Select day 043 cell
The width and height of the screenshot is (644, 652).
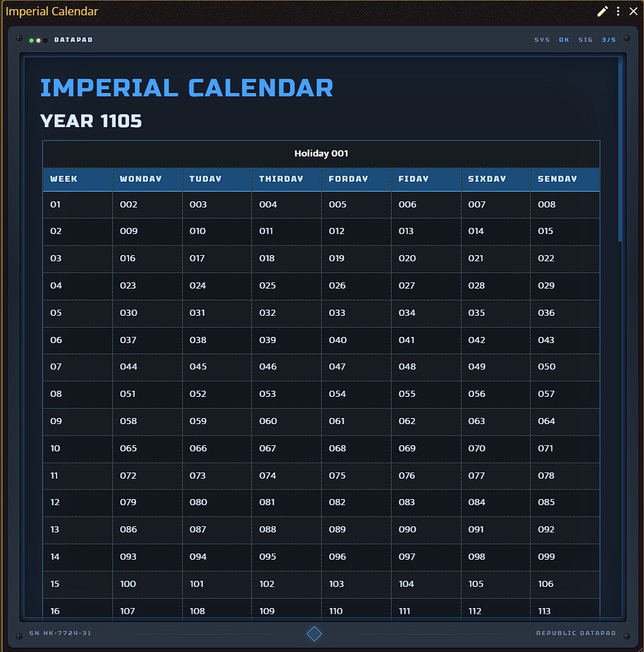(565, 340)
